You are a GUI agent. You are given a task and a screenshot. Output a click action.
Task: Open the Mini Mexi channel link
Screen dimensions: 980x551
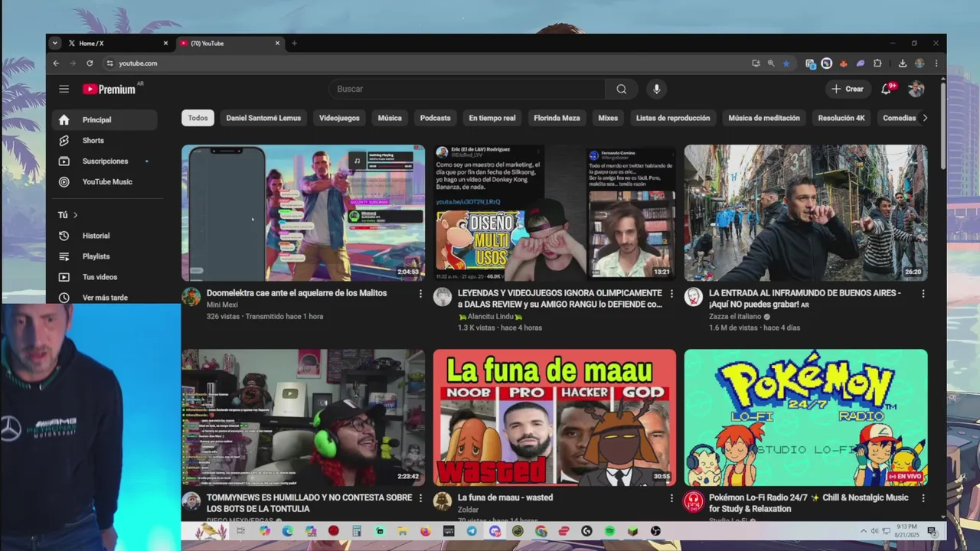click(x=224, y=305)
